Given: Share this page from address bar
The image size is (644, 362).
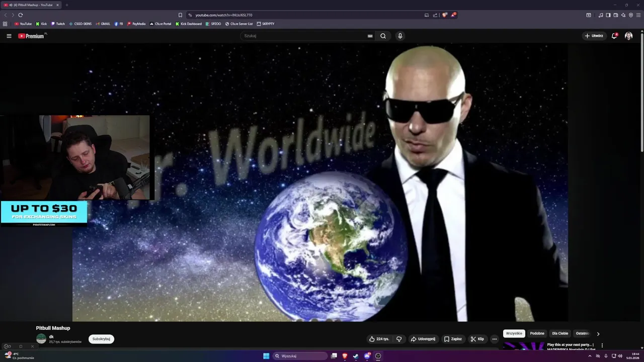Looking at the screenshot, I should [435, 15].
